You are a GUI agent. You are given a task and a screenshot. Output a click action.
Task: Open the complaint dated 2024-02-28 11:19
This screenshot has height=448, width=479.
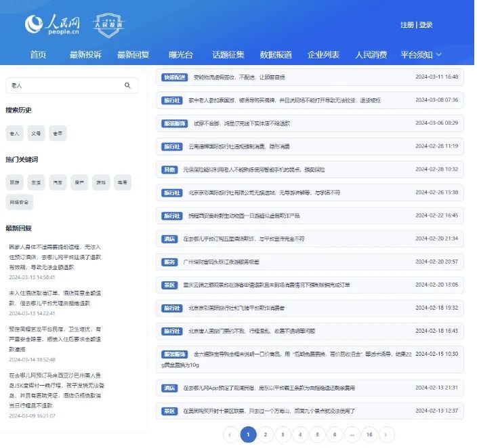coord(310,146)
